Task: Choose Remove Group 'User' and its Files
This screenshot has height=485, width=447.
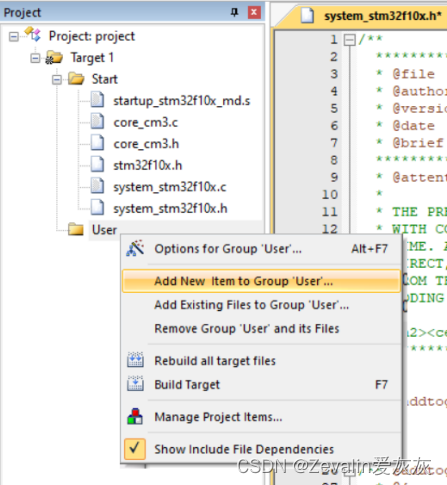Action: (261, 329)
